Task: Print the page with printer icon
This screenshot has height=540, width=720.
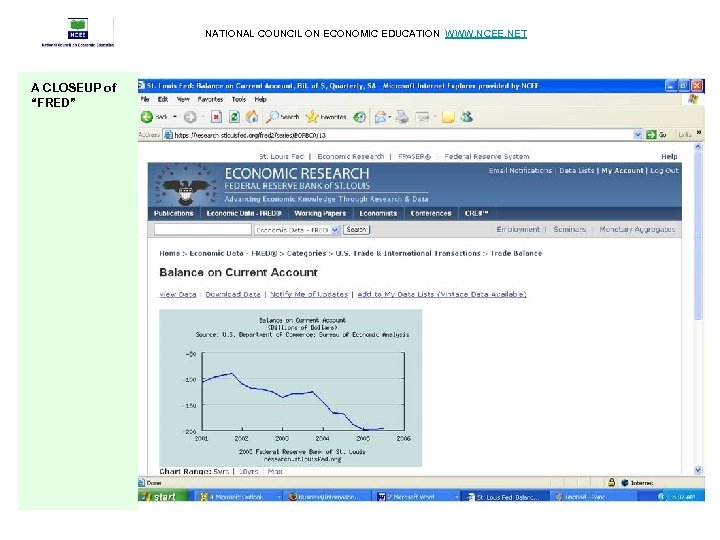Action: coord(402,117)
